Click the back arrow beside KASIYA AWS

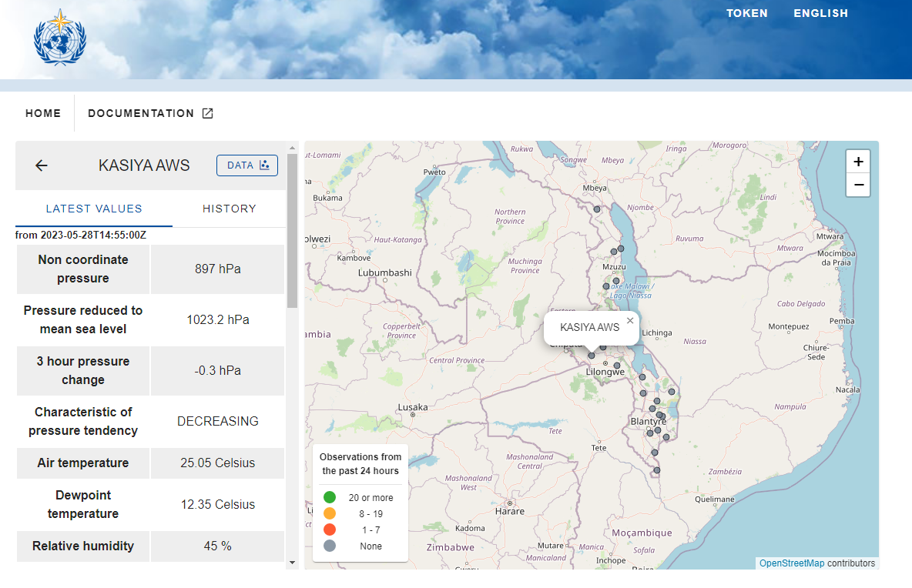click(x=42, y=165)
